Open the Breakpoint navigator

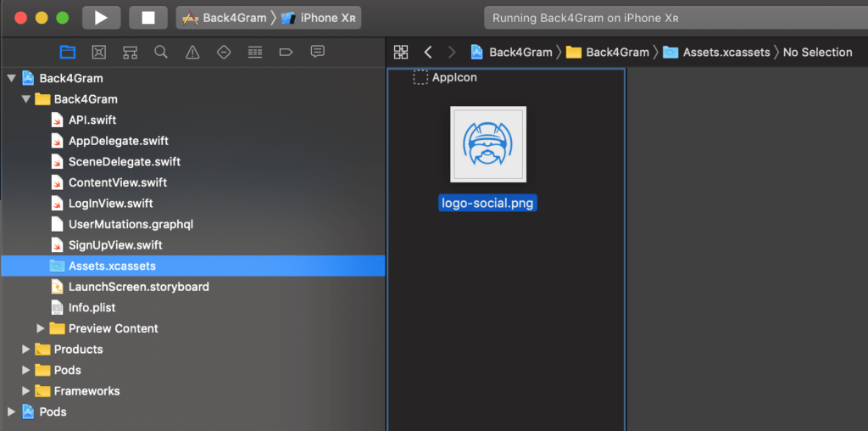(286, 52)
